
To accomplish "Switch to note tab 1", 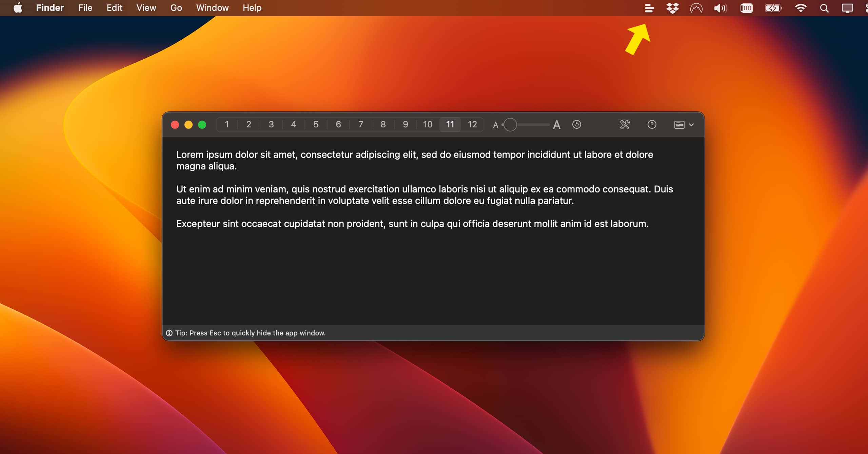I will (227, 125).
